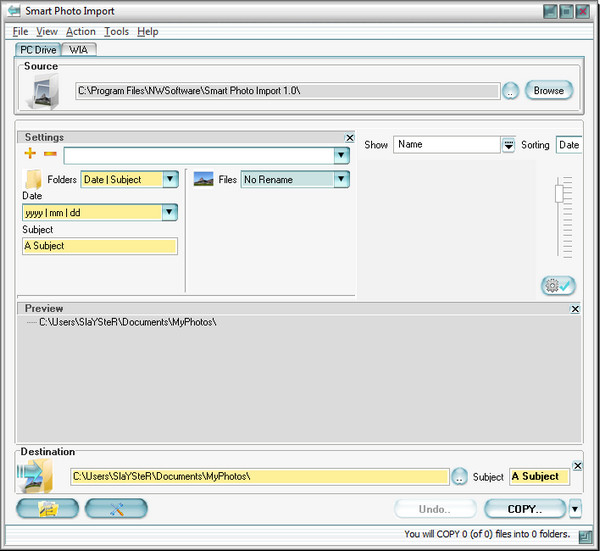
Task: Click the bottom-left folder icon button
Action: (x=48, y=509)
